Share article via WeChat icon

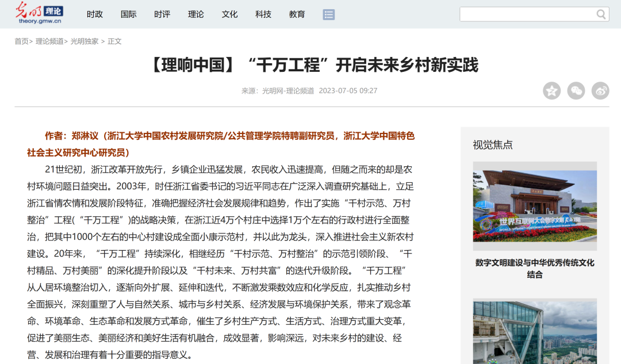tap(576, 91)
